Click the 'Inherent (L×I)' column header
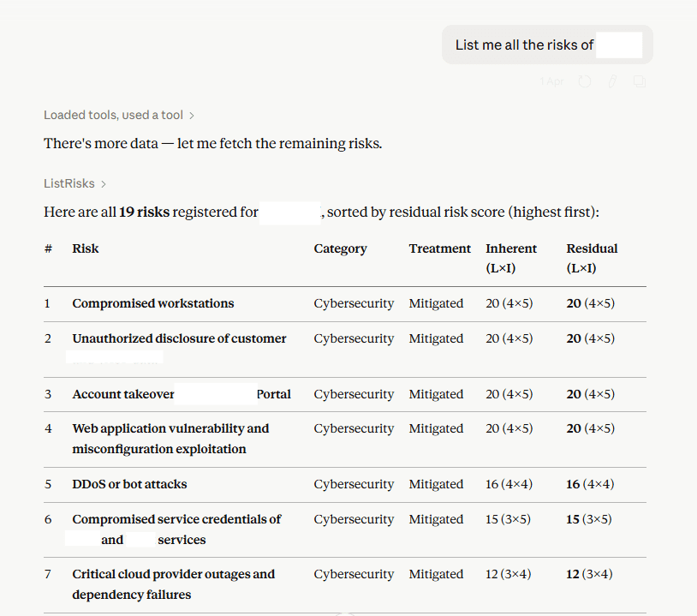The image size is (697, 616). click(511, 258)
